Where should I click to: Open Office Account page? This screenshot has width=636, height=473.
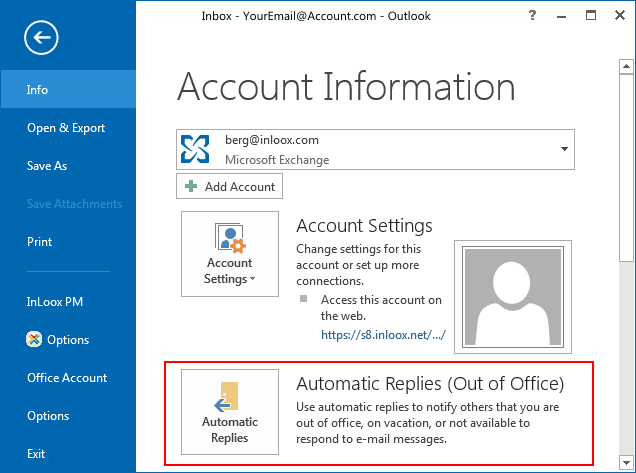67,378
